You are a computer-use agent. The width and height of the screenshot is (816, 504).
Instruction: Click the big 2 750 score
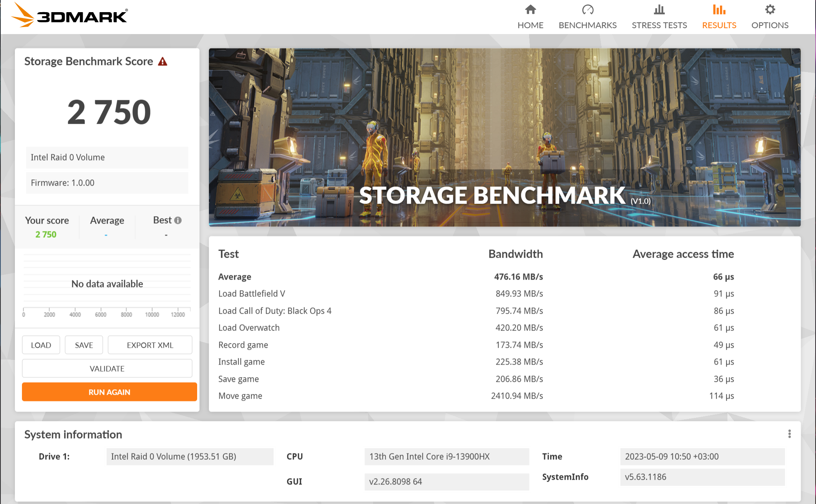[109, 112]
